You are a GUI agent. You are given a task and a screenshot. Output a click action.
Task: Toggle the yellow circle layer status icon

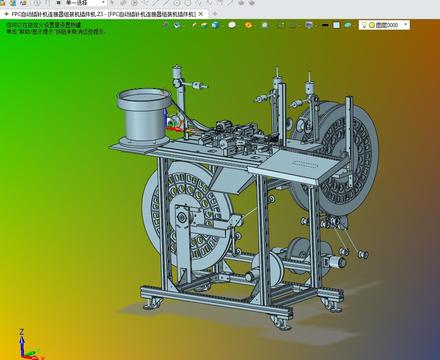[372, 25]
